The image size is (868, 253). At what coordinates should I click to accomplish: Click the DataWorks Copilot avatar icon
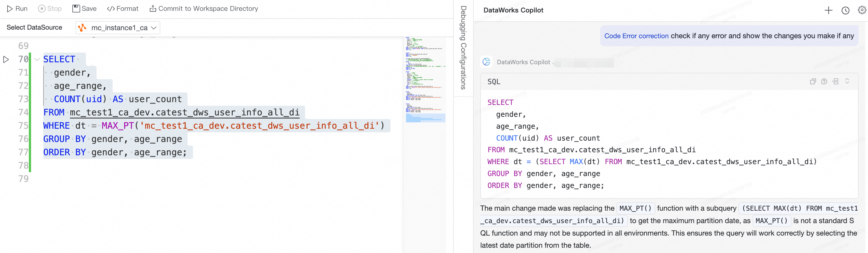coord(486,62)
